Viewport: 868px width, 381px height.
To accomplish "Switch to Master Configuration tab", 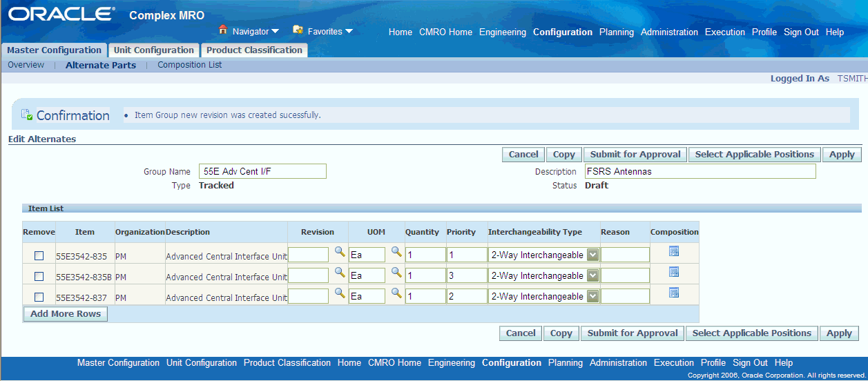I will click(x=54, y=50).
